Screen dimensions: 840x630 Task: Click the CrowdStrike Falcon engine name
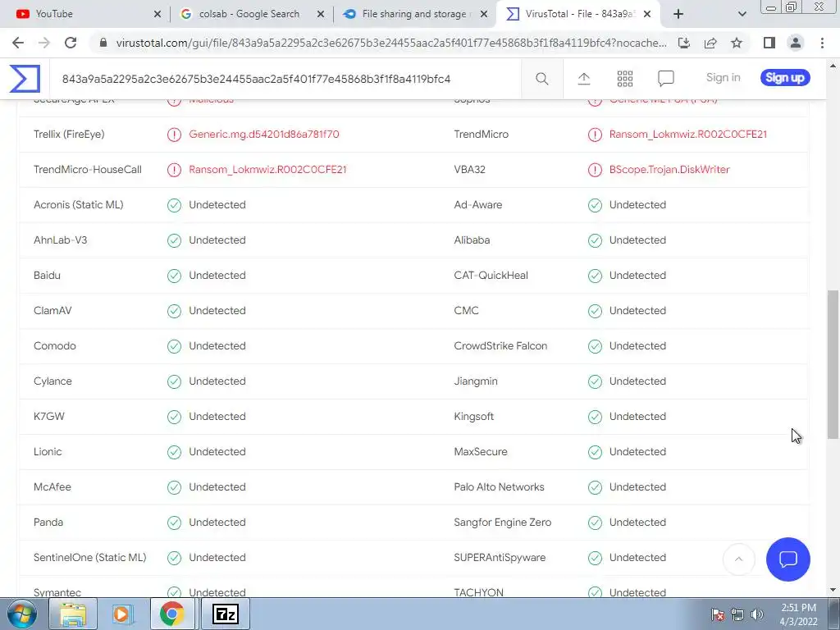tap(500, 346)
